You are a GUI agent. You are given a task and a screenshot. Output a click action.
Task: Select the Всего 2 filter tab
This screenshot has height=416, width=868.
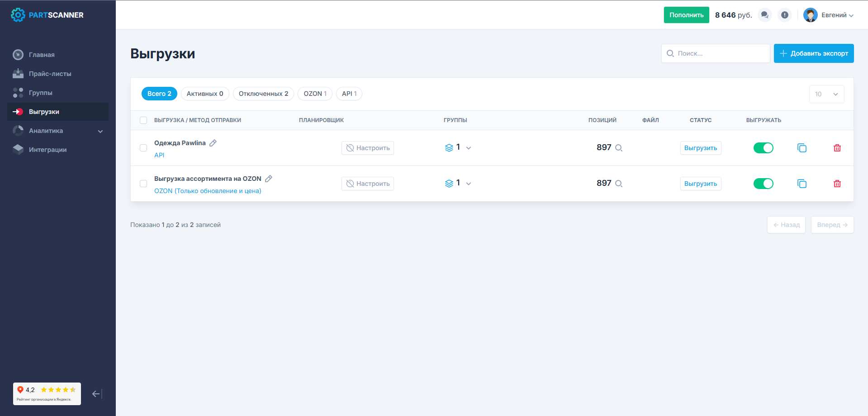159,94
